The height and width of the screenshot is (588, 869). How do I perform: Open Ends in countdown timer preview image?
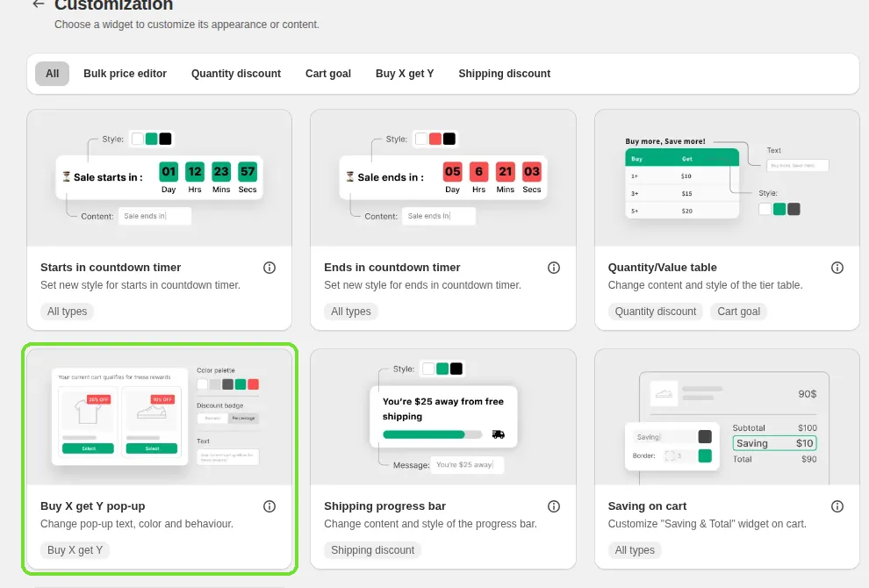click(x=443, y=178)
